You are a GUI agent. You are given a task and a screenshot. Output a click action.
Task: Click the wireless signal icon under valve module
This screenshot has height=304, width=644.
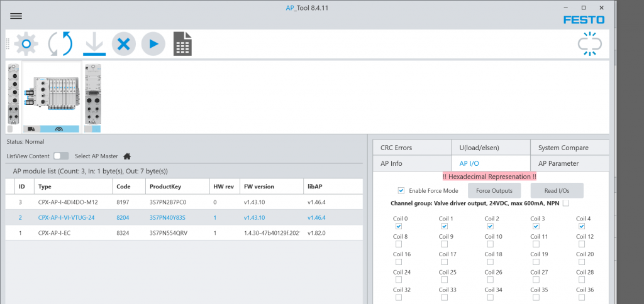click(60, 129)
